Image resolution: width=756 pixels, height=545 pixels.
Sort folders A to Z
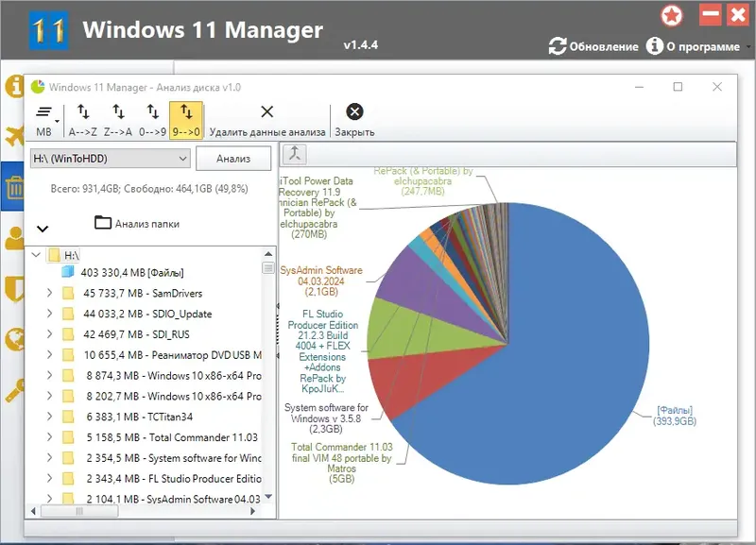pyautogui.click(x=83, y=121)
